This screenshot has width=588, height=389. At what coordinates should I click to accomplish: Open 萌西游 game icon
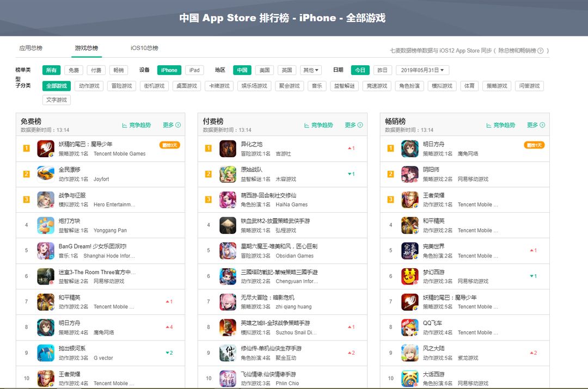pyautogui.click(x=228, y=199)
